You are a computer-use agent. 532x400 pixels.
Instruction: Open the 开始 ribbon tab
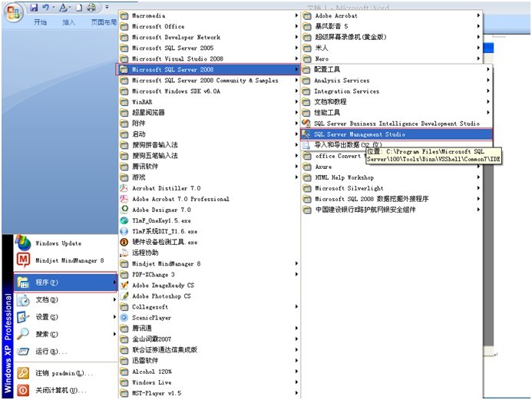point(40,22)
